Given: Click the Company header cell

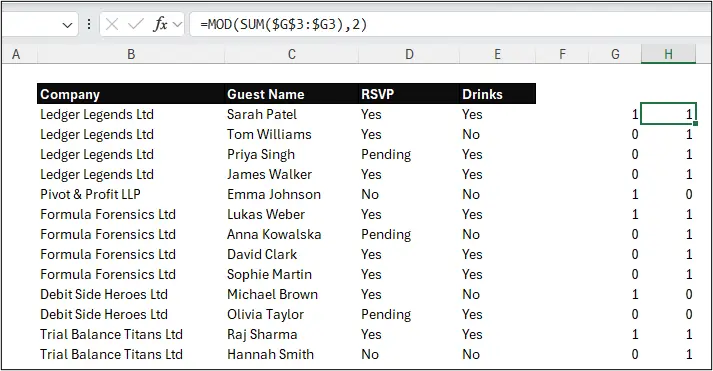Looking at the screenshot, I should pos(131,94).
